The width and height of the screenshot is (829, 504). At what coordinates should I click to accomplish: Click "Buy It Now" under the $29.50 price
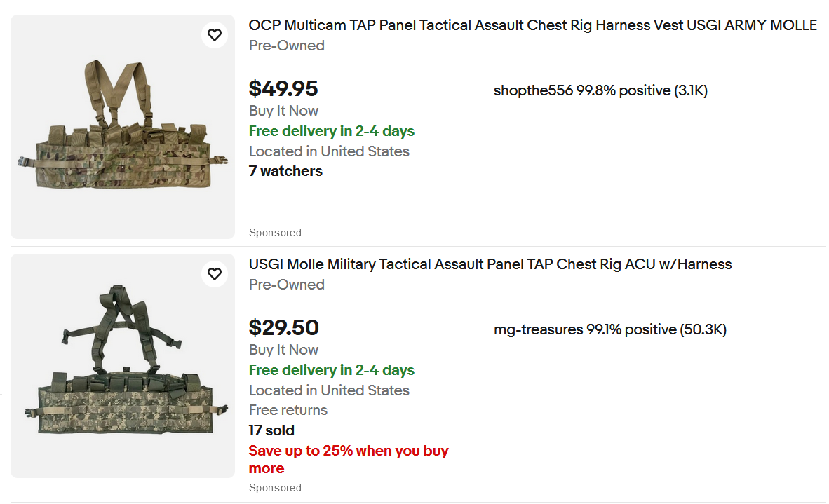point(283,350)
